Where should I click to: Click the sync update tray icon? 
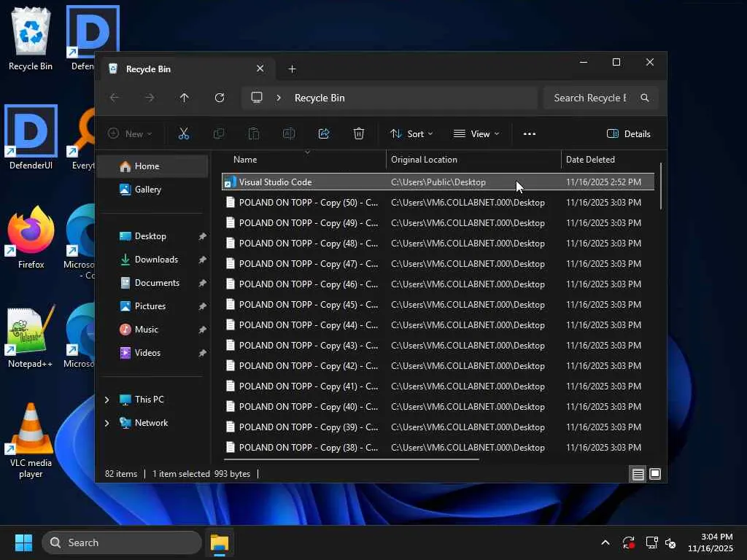(x=628, y=542)
